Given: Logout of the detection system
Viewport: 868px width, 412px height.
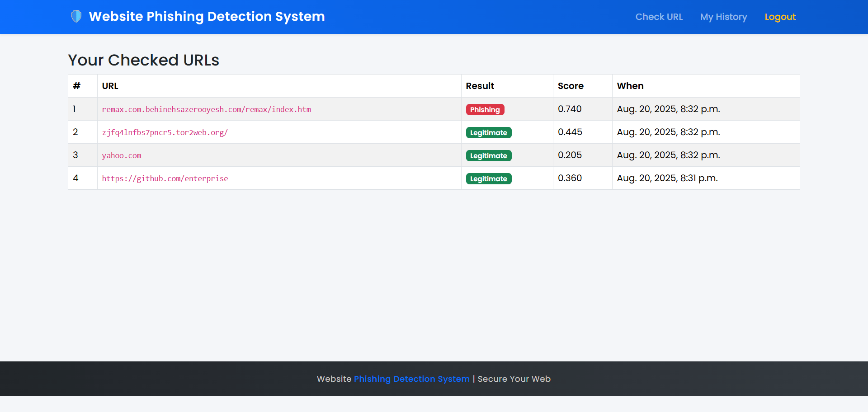Looking at the screenshot, I should tap(780, 17).
